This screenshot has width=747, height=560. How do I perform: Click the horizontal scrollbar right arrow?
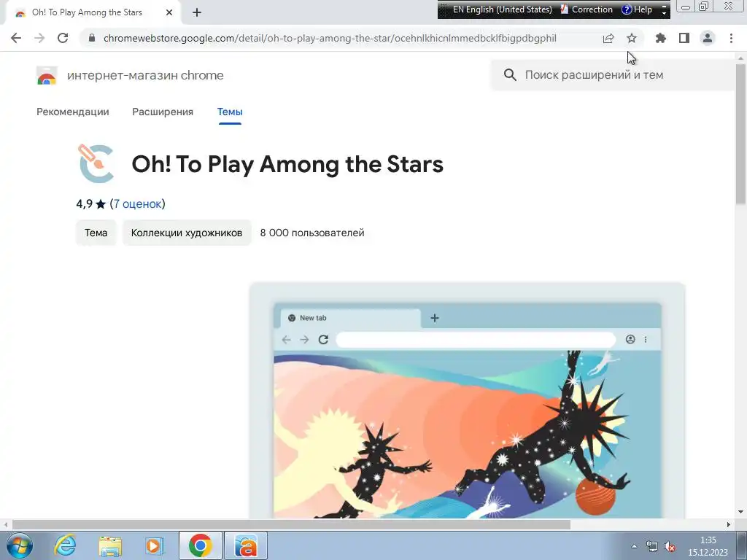pos(729,524)
